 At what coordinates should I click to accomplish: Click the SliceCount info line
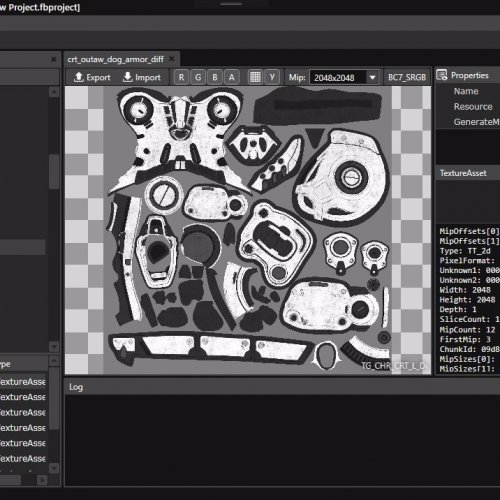click(x=469, y=319)
